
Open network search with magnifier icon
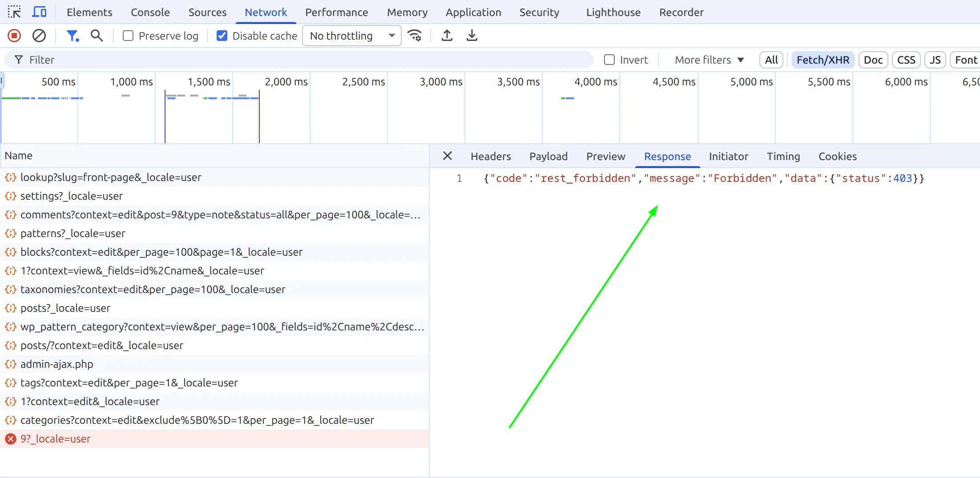(97, 36)
